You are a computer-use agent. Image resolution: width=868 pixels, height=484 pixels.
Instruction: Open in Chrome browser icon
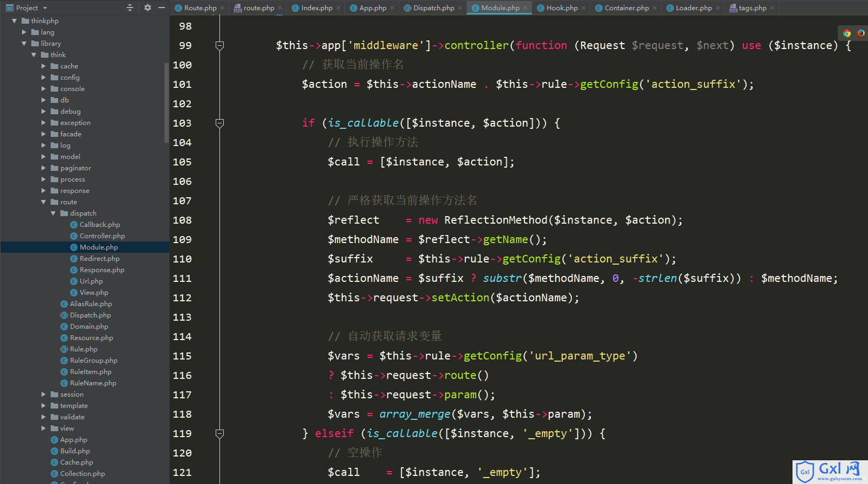pyautogui.click(x=847, y=33)
